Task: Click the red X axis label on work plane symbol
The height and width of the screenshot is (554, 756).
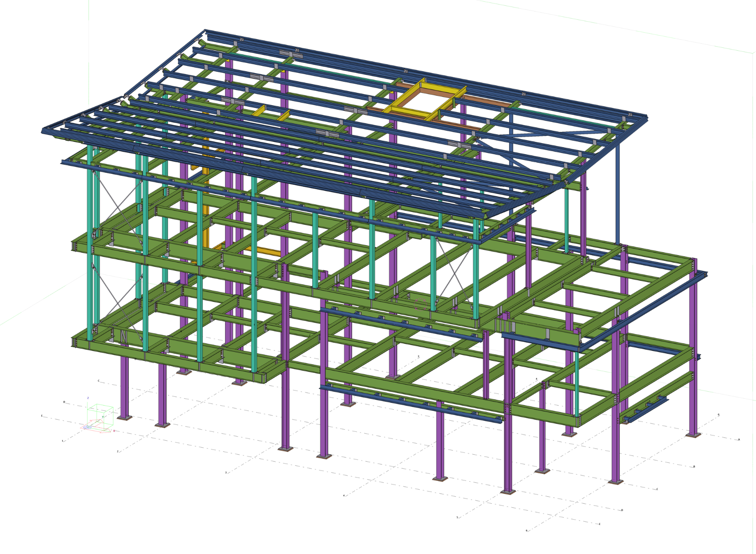Action: click(114, 431)
